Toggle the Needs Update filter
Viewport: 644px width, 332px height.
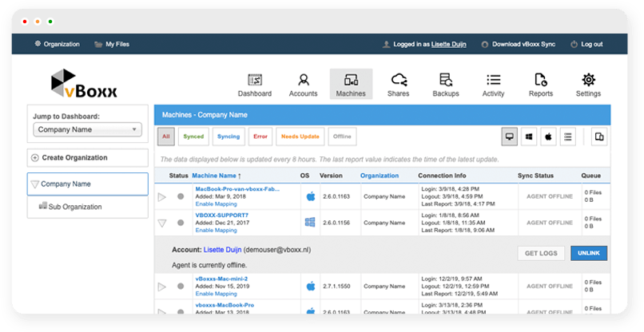tap(300, 136)
